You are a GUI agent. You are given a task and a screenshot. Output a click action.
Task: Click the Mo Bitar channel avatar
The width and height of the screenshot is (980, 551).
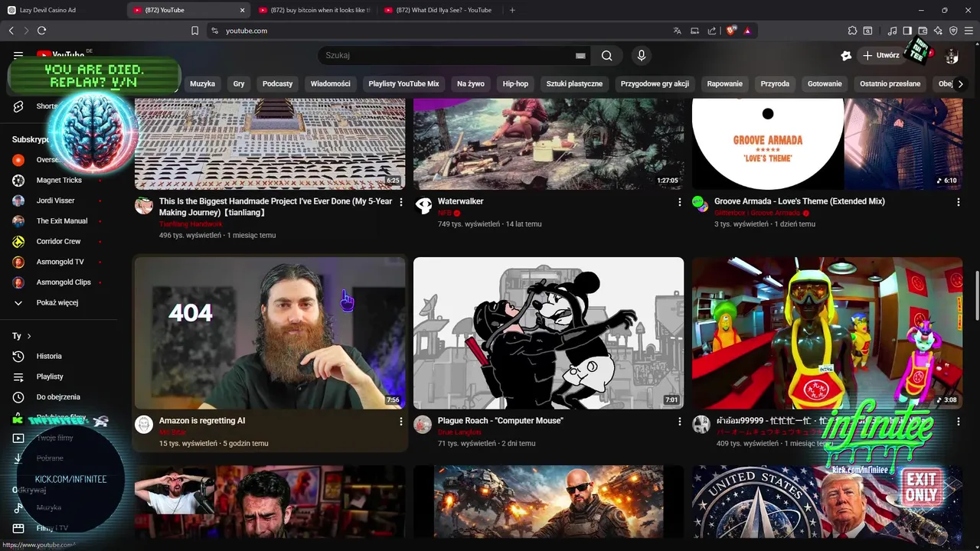(144, 425)
